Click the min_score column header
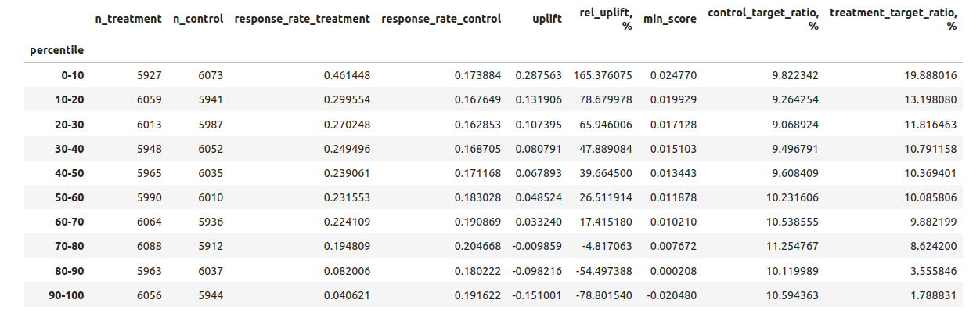 [669, 19]
